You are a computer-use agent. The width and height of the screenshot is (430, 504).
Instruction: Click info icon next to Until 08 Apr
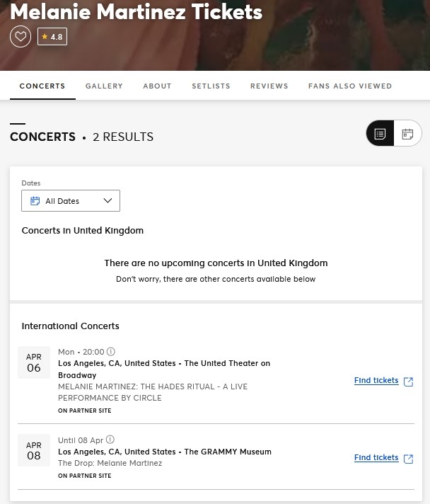click(110, 440)
